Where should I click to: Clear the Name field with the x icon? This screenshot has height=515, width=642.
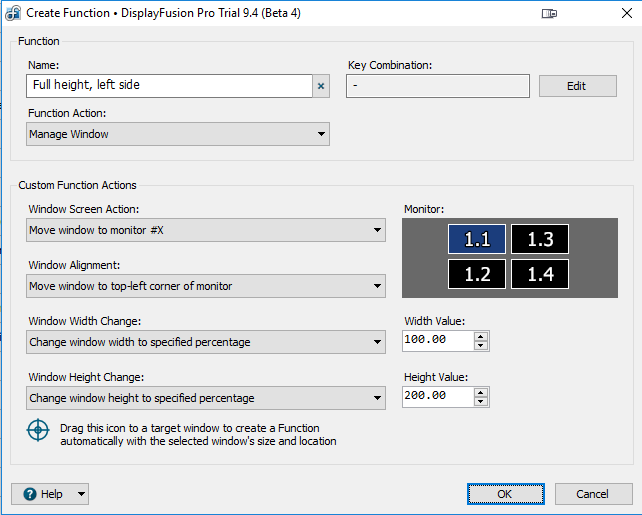click(321, 86)
